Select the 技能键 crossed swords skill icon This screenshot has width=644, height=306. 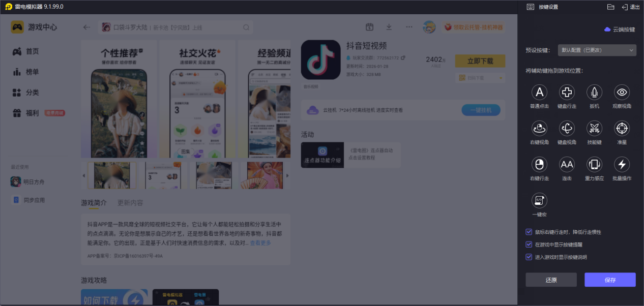(594, 128)
